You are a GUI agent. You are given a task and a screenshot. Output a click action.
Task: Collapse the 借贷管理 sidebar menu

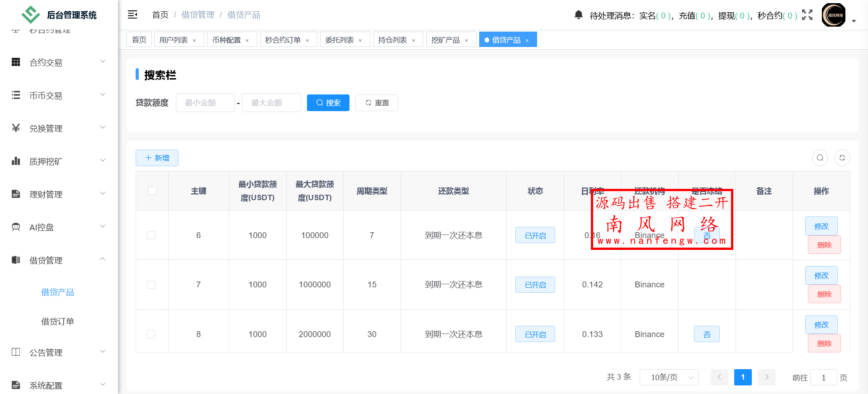click(x=59, y=260)
